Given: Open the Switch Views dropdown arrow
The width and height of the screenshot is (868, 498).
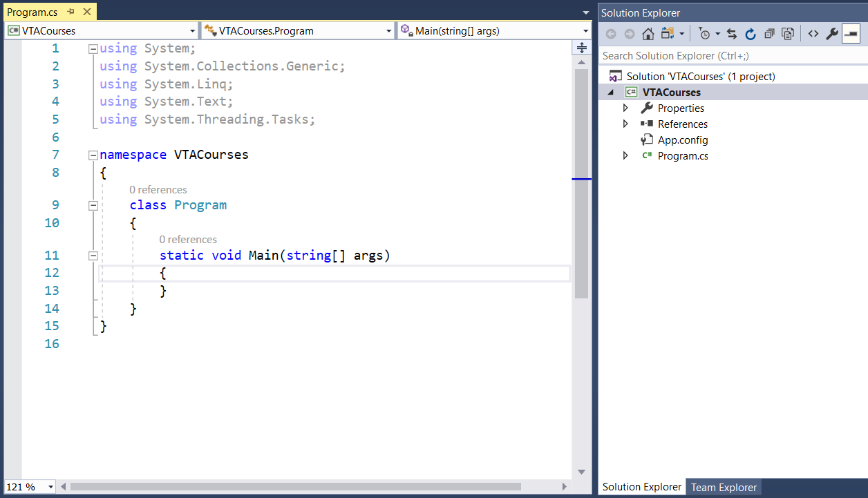Looking at the screenshot, I should (682, 34).
